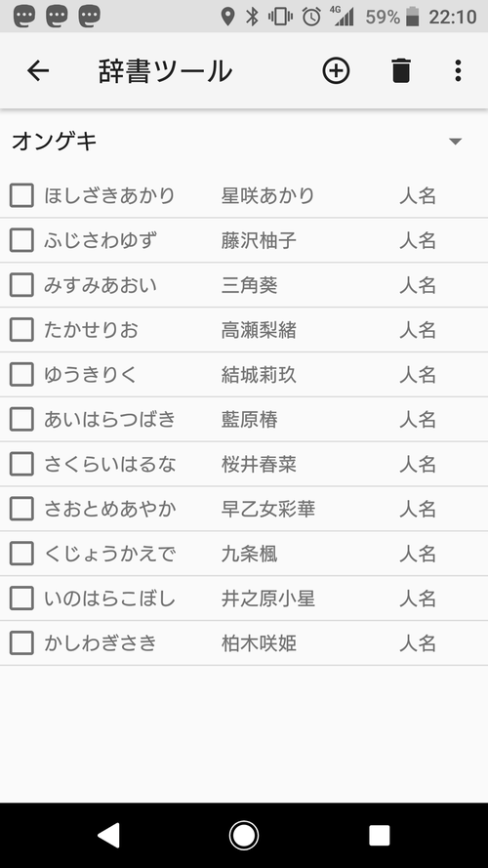Viewport: 488px width, 868px height.
Task: Tap the back arrow in the toolbar
Action: point(38,71)
